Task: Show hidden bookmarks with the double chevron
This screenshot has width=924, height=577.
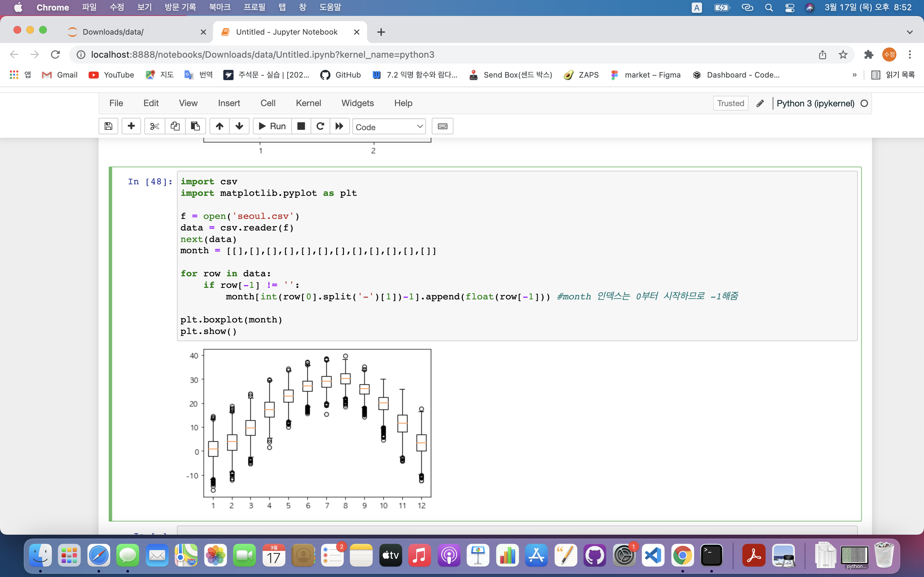Action: (x=854, y=75)
